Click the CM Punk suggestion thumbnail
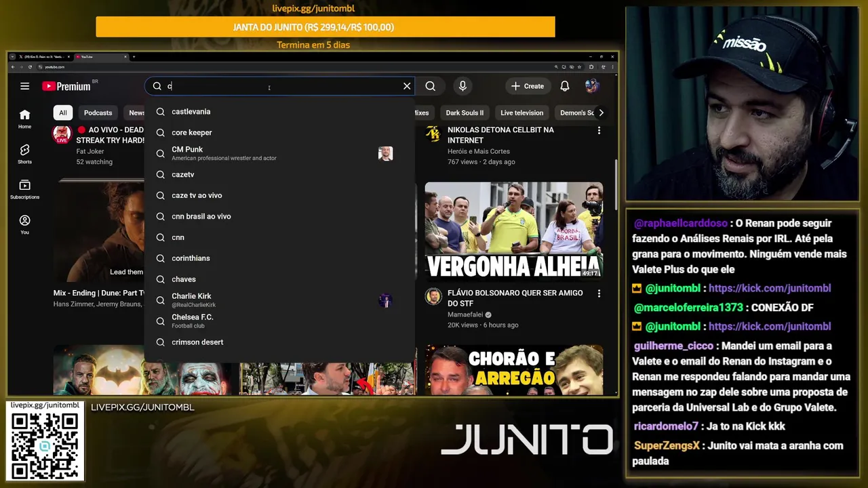The height and width of the screenshot is (488, 868). [x=385, y=153]
